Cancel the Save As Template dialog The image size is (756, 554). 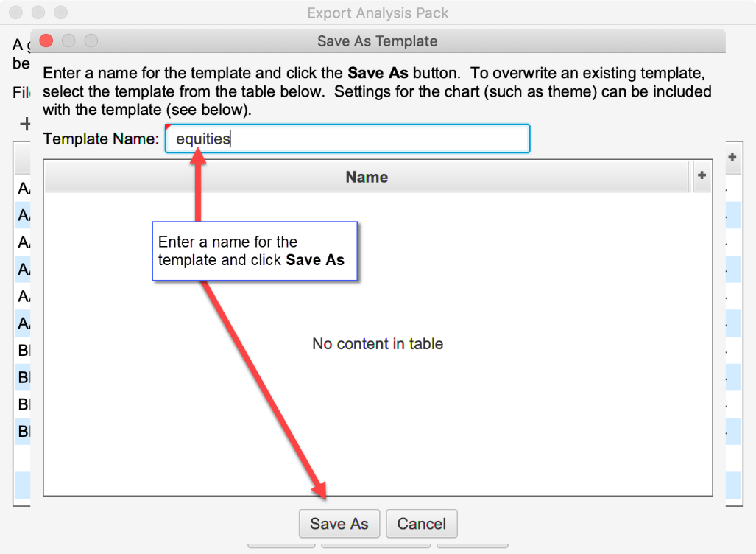[421, 524]
